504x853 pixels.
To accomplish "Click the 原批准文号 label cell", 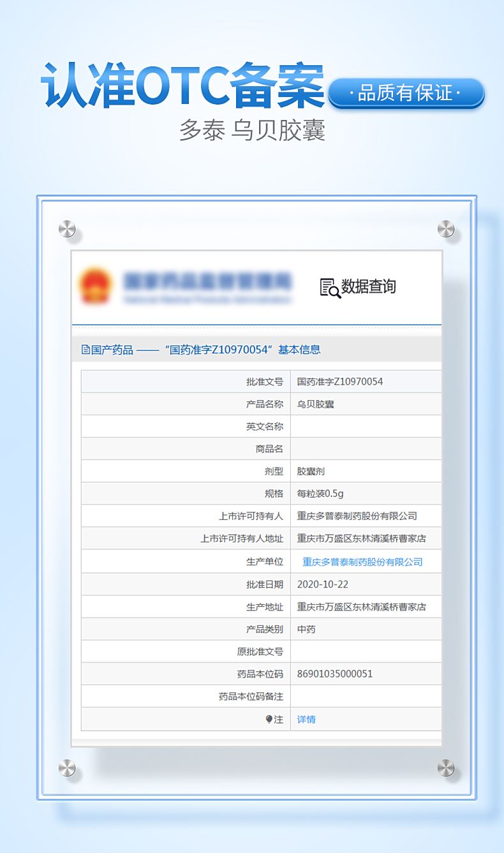I will coord(186,651).
